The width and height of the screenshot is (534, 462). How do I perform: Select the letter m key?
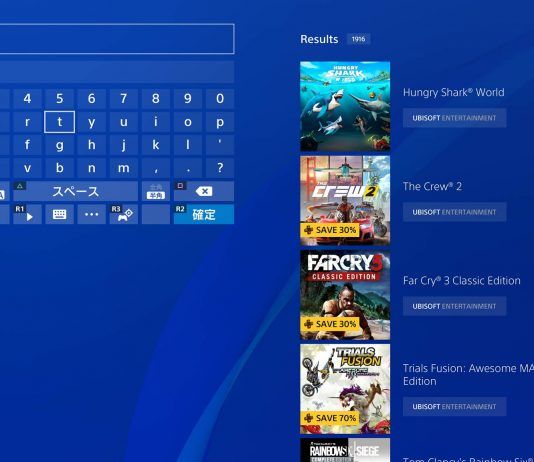[124, 168]
